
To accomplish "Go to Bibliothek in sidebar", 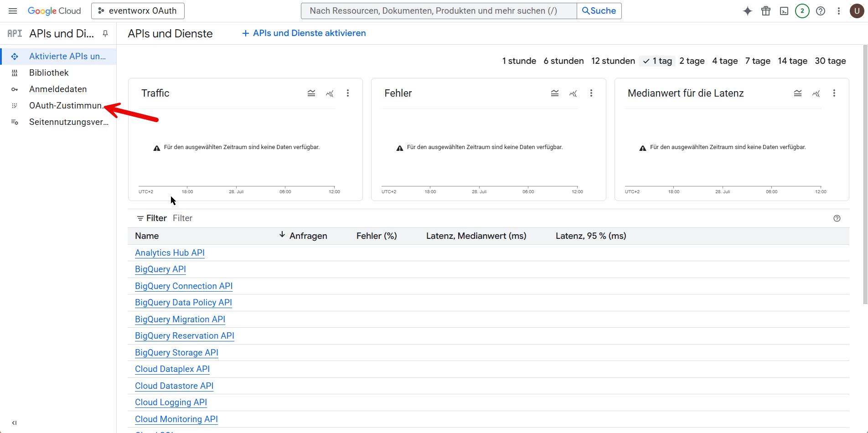I will (x=58, y=73).
